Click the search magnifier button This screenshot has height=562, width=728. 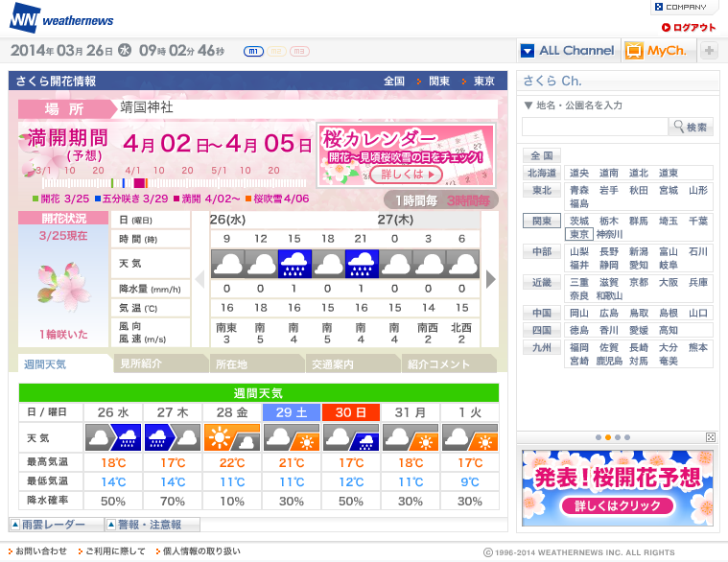click(x=691, y=127)
